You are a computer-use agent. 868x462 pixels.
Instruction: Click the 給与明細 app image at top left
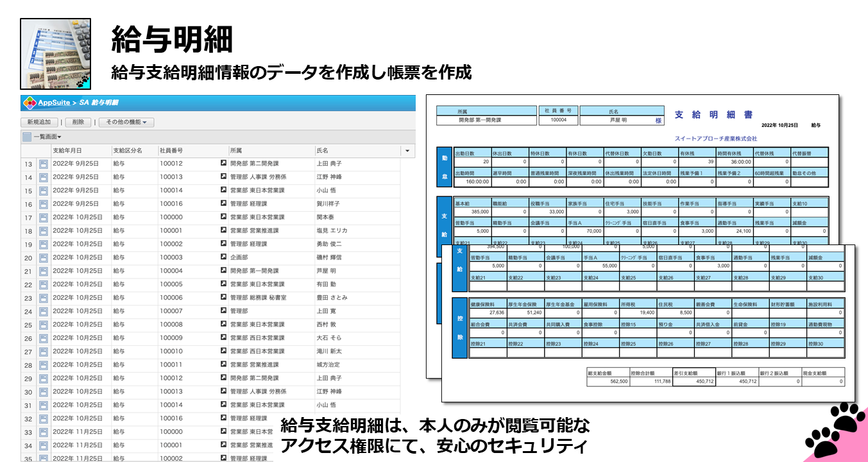[x=55, y=53]
